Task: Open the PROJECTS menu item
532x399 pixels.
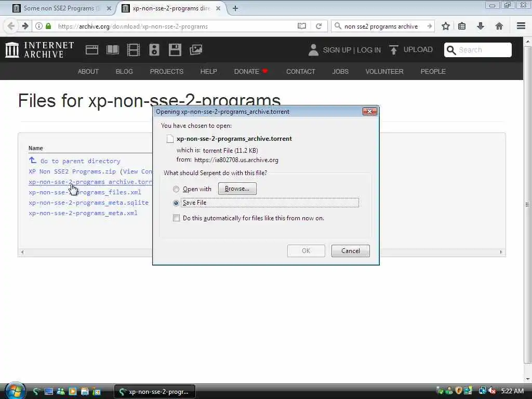Action: click(x=167, y=72)
